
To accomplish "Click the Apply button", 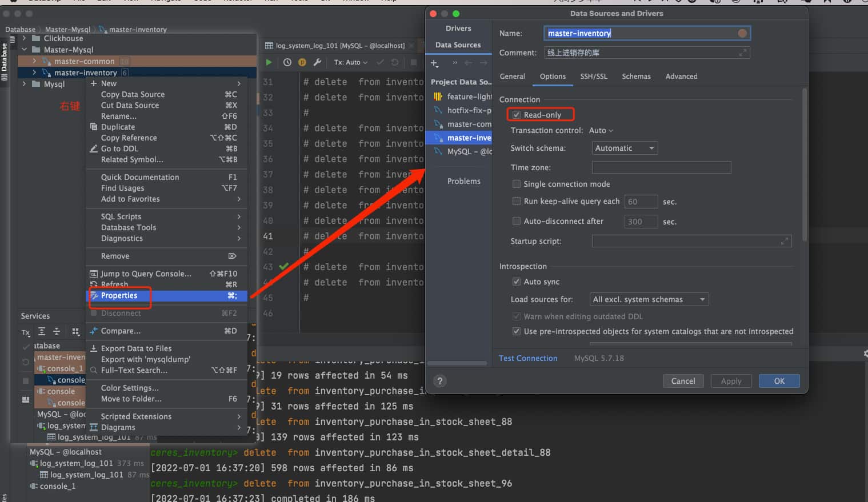I will point(731,381).
